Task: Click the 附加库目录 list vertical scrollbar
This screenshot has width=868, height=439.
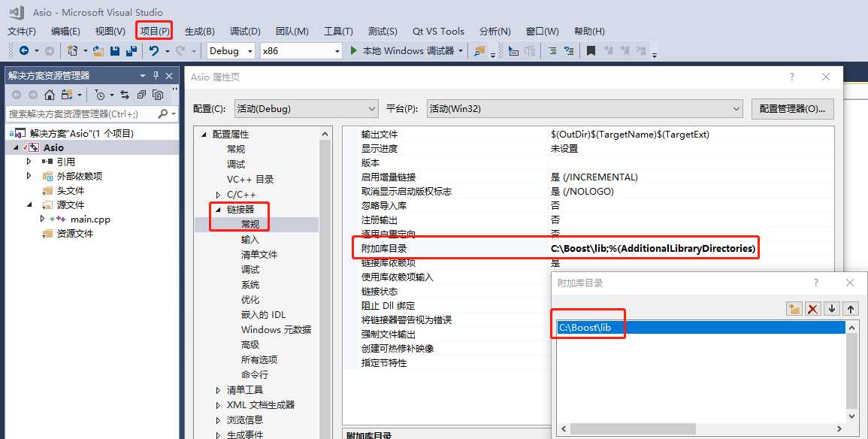Action: click(x=852, y=371)
